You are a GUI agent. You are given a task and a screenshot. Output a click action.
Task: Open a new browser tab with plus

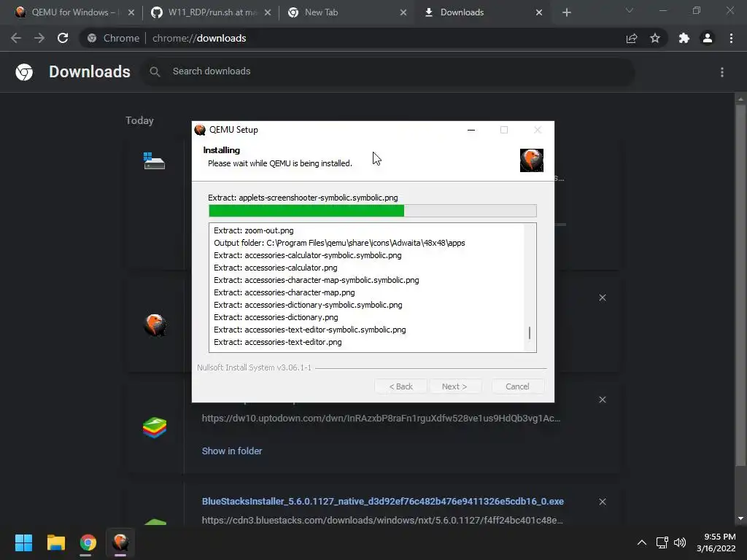[x=566, y=12]
